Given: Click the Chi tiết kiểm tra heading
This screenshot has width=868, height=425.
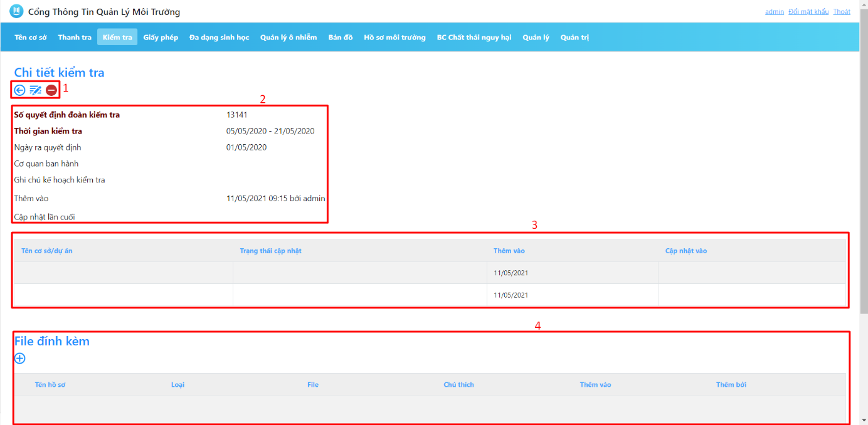Looking at the screenshot, I should click(x=60, y=73).
